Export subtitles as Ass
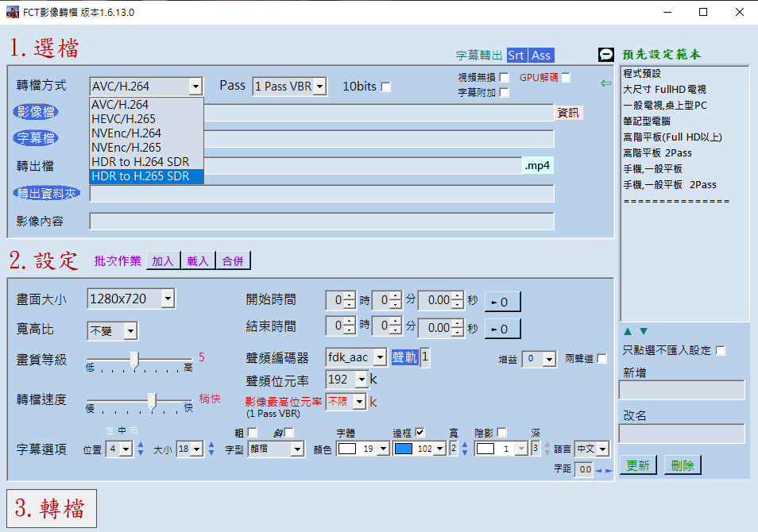 point(541,55)
